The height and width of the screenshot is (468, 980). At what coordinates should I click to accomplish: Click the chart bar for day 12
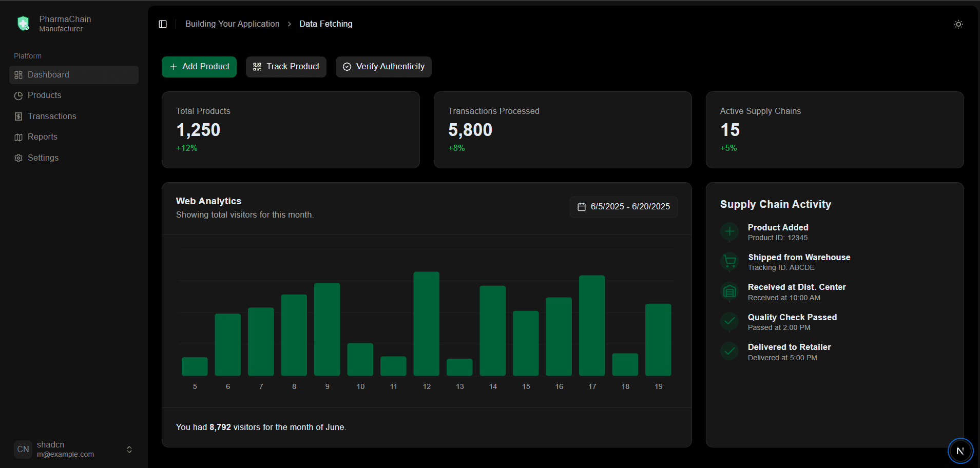(x=426, y=323)
